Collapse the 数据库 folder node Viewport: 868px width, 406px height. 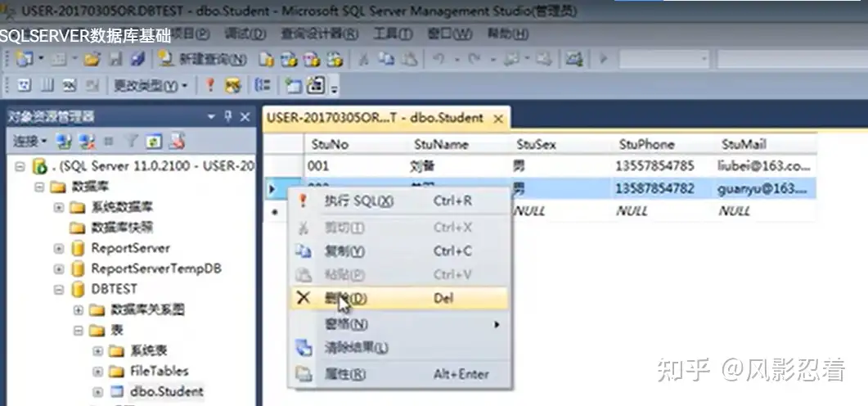click(39, 187)
